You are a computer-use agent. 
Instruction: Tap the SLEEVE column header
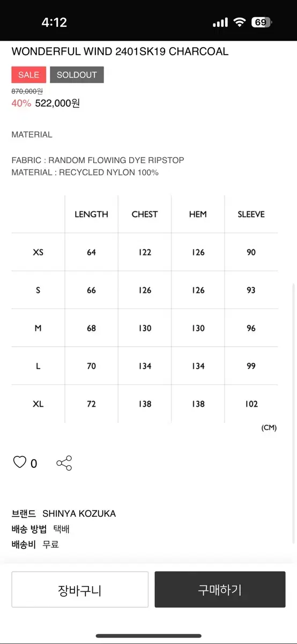pyautogui.click(x=251, y=214)
